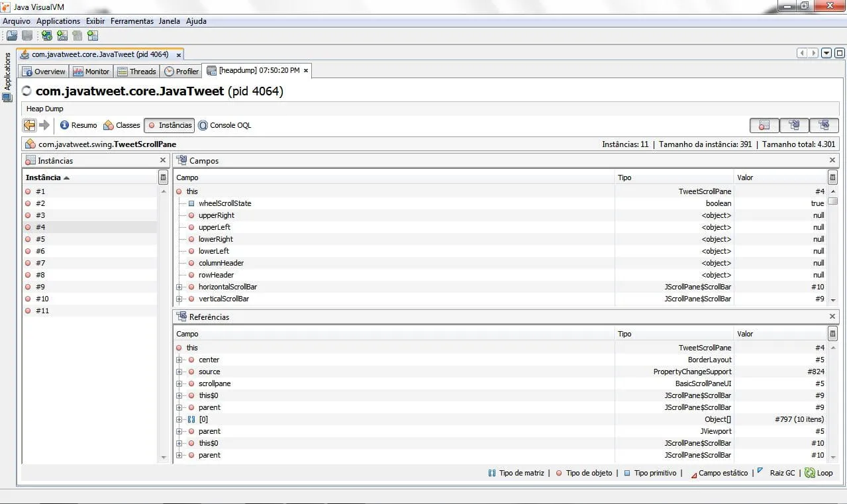Open the Arquivo menu
The image size is (847, 504).
click(17, 21)
